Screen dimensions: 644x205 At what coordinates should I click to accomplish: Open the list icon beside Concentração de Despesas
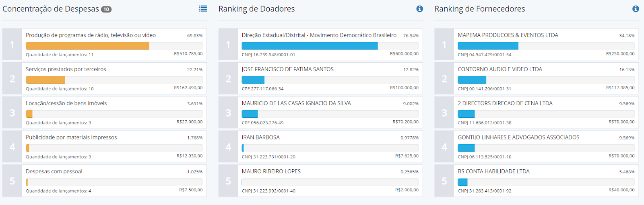pos(203,8)
